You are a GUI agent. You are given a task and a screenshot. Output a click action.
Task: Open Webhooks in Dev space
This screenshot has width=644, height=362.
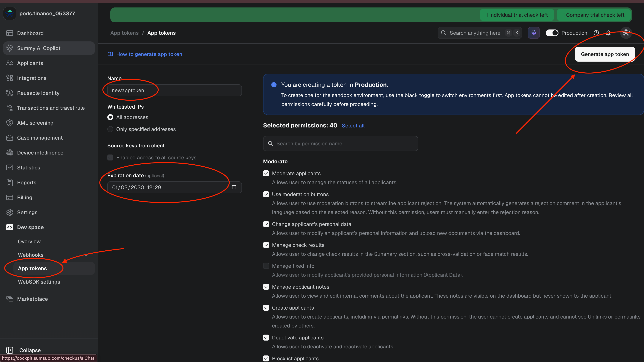[x=31, y=255]
